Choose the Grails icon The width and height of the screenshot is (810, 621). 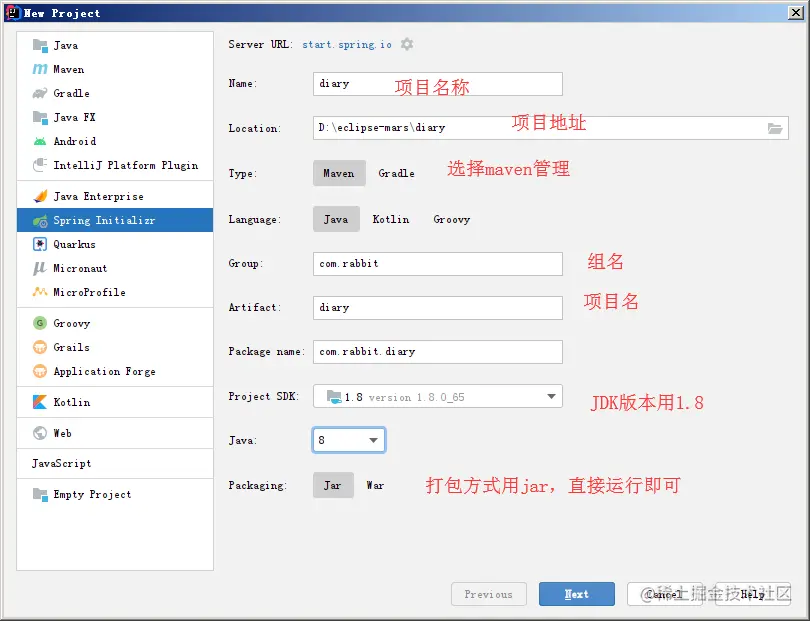point(40,347)
